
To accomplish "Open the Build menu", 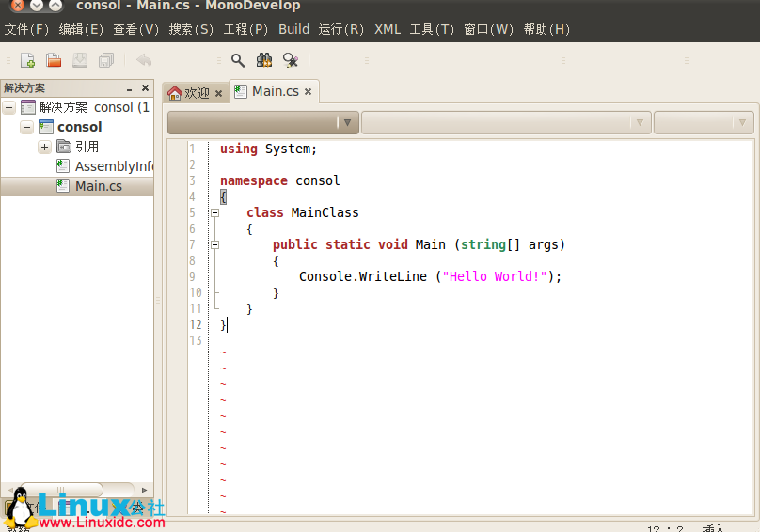I will [293, 29].
